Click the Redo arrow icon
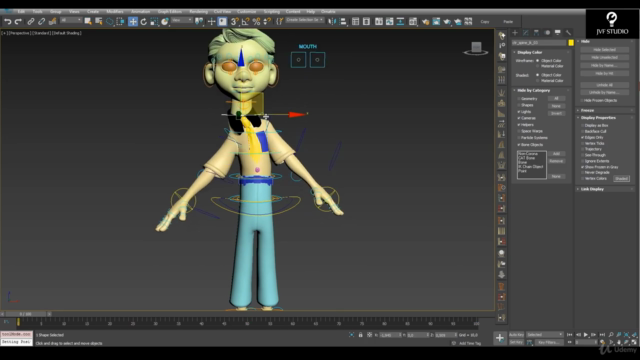 (18, 22)
